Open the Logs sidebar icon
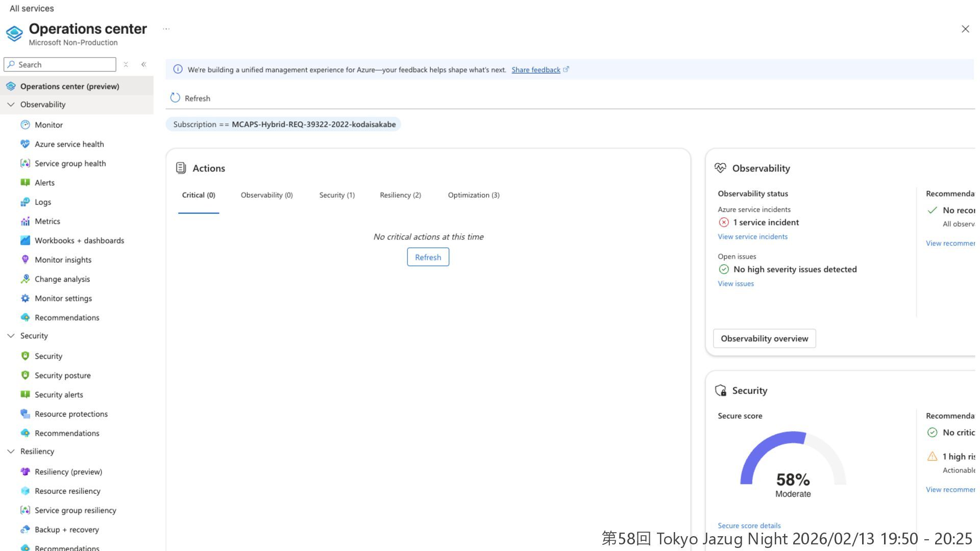 [25, 202]
